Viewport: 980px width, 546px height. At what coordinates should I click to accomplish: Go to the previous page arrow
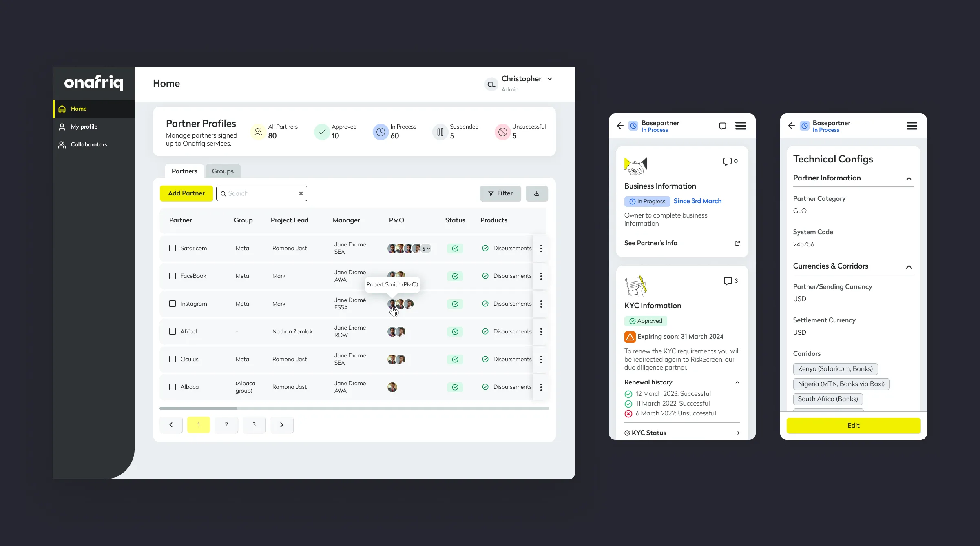point(171,424)
